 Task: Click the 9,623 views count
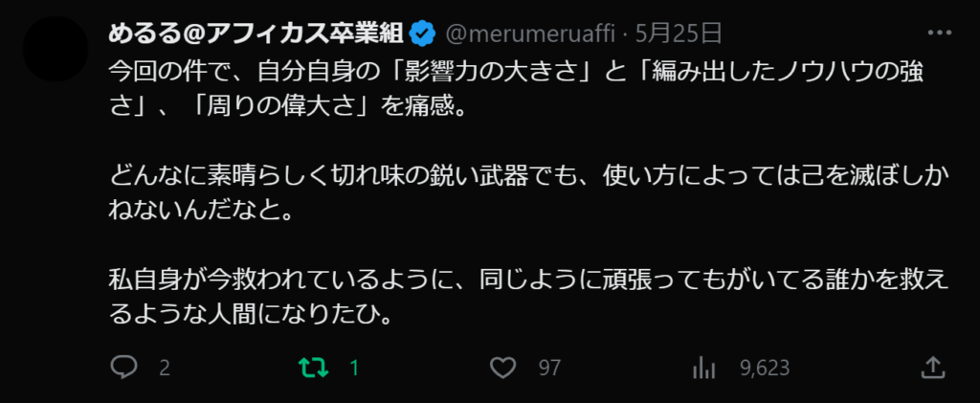763,368
